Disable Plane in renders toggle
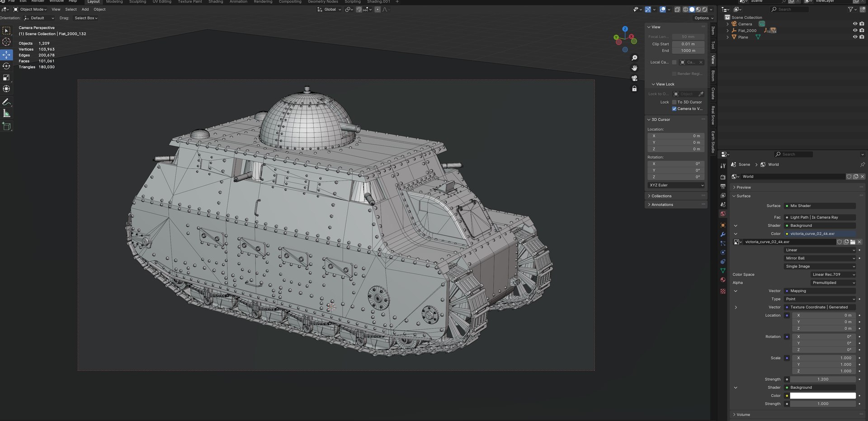 (x=862, y=37)
